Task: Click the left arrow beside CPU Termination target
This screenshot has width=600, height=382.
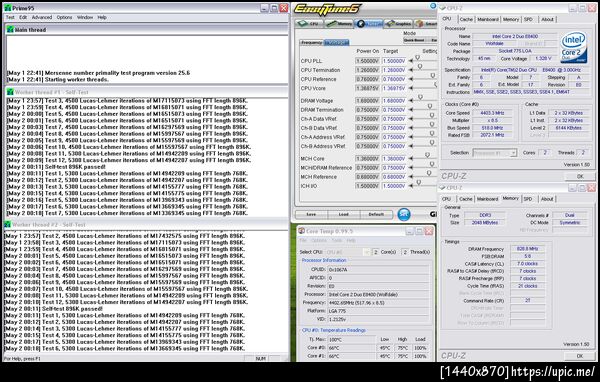Action: tap(411, 70)
